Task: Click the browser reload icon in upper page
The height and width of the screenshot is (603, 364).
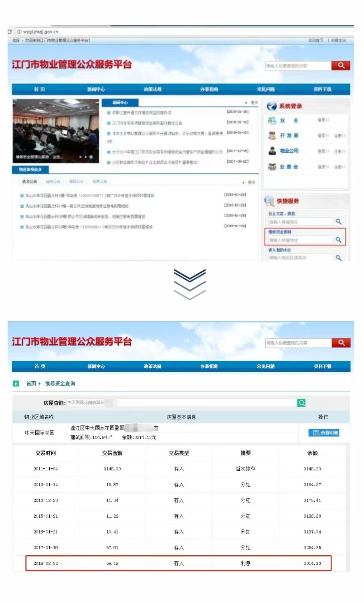Action: click(10, 31)
